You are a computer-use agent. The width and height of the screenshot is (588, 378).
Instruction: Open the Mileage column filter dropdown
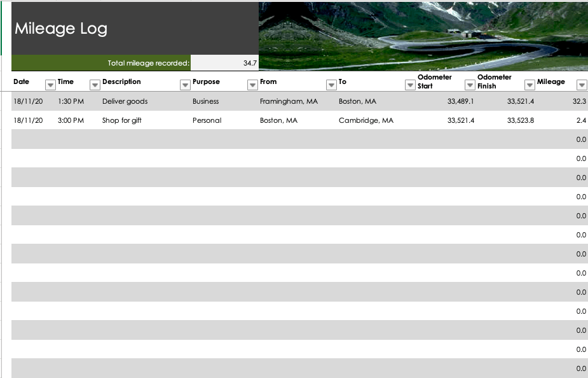point(582,85)
